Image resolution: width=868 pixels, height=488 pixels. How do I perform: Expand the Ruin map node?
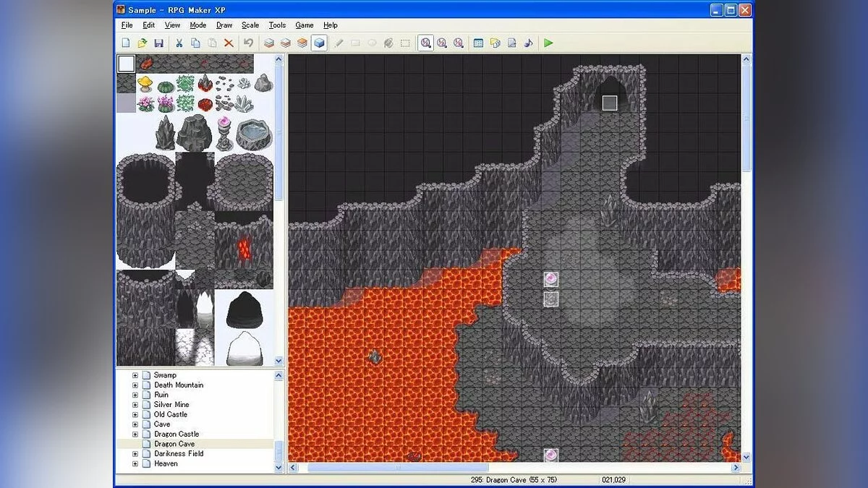135,395
